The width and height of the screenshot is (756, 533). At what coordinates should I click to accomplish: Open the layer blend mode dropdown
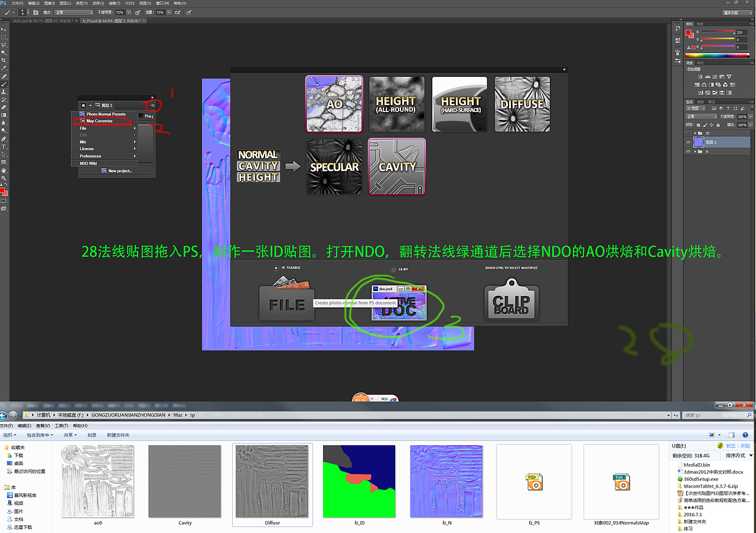702,117
